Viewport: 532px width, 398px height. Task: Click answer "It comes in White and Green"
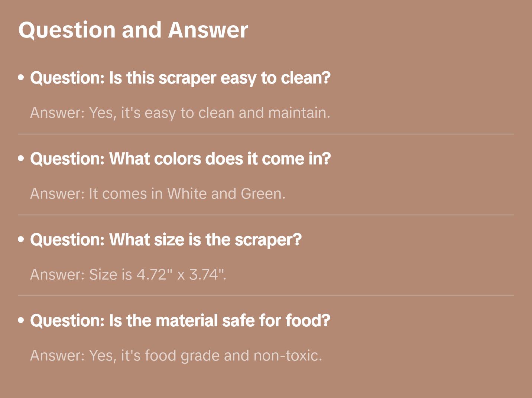tap(158, 194)
